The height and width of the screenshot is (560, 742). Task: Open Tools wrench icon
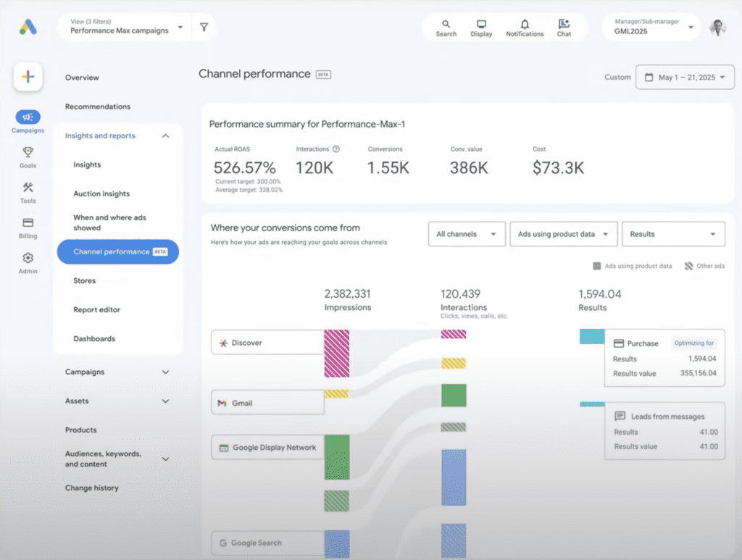pyautogui.click(x=28, y=188)
